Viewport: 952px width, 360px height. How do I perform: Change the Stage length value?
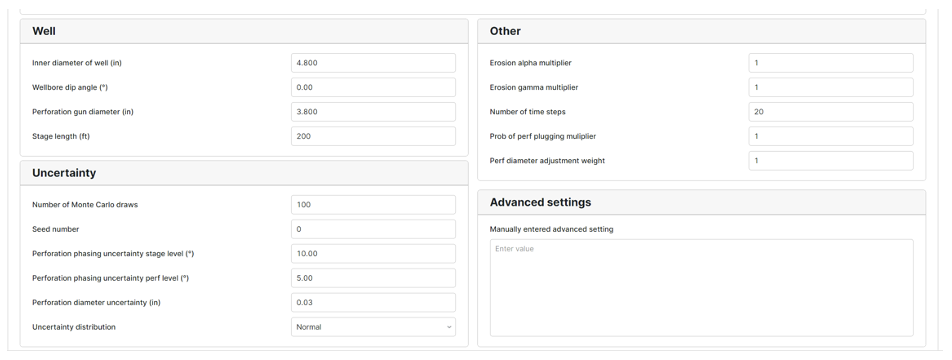(373, 136)
